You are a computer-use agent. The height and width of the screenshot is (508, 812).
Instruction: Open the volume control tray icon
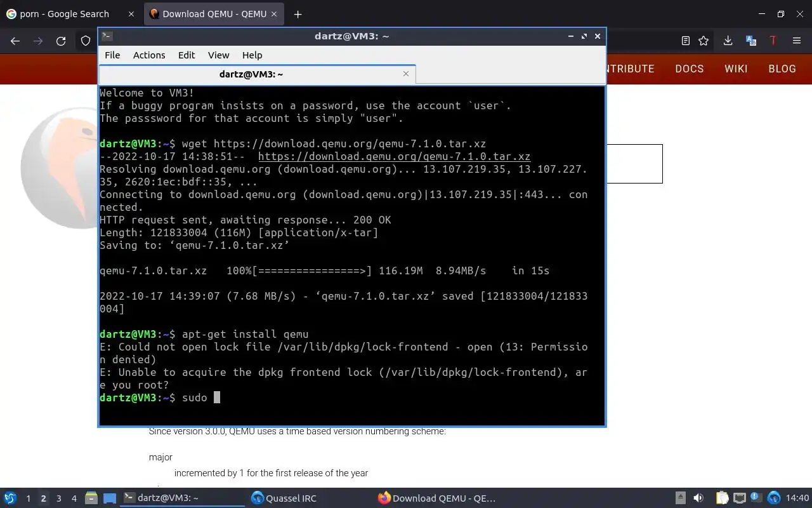(698, 498)
